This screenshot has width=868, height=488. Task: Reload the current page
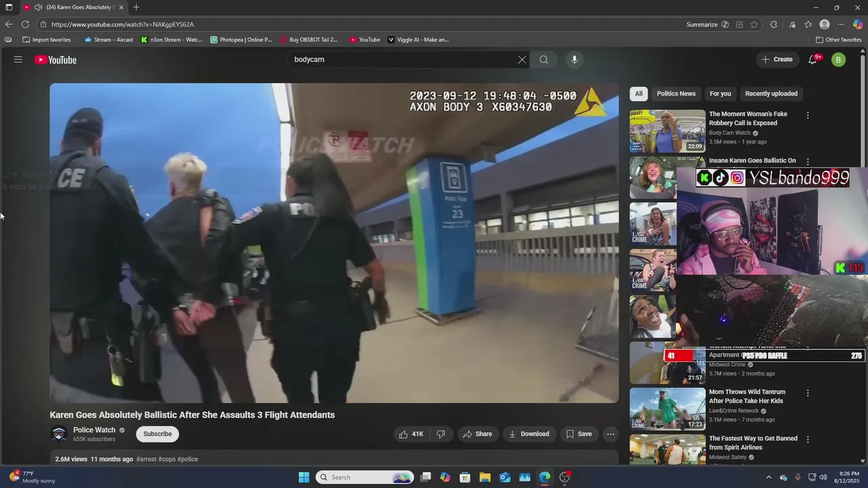[x=25, y=24]
